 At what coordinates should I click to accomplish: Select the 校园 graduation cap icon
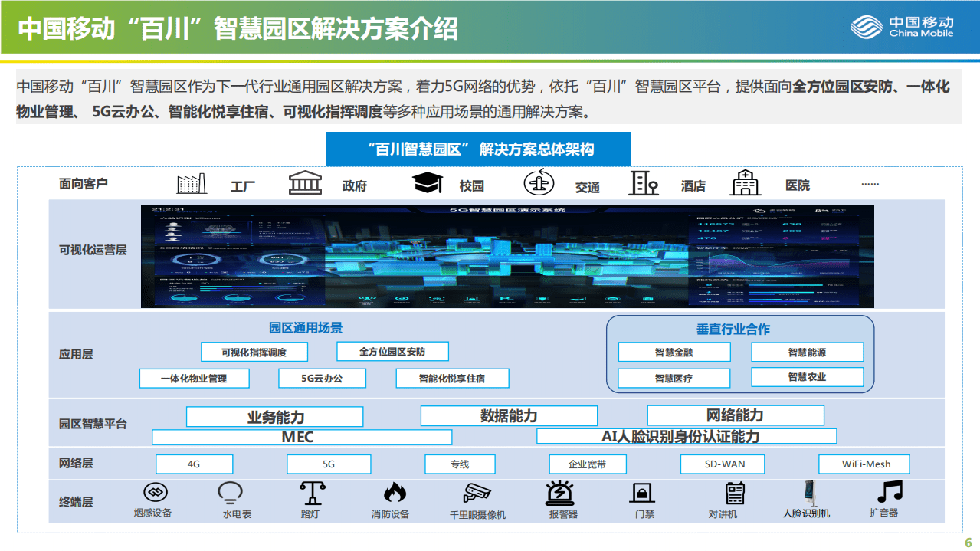pos(427,181)
